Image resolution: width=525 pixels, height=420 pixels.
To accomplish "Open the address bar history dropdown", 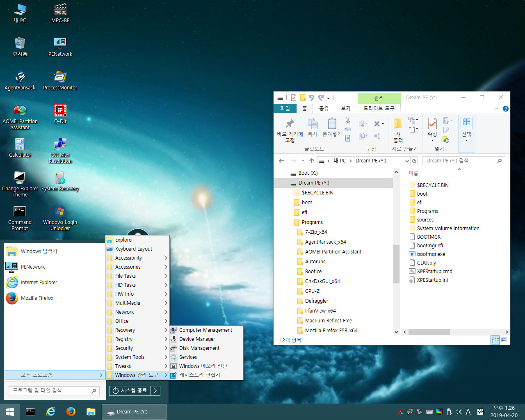I will coord(407,161).
